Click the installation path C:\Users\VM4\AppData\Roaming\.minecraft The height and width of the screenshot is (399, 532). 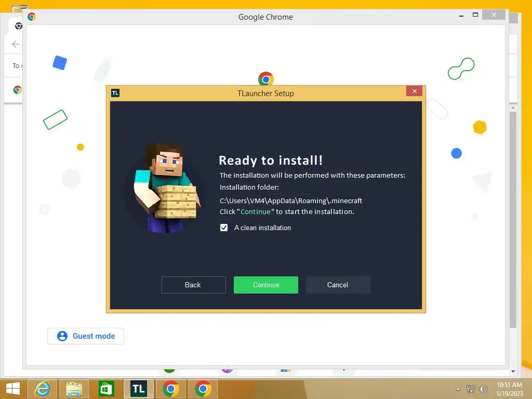(291, 201)
